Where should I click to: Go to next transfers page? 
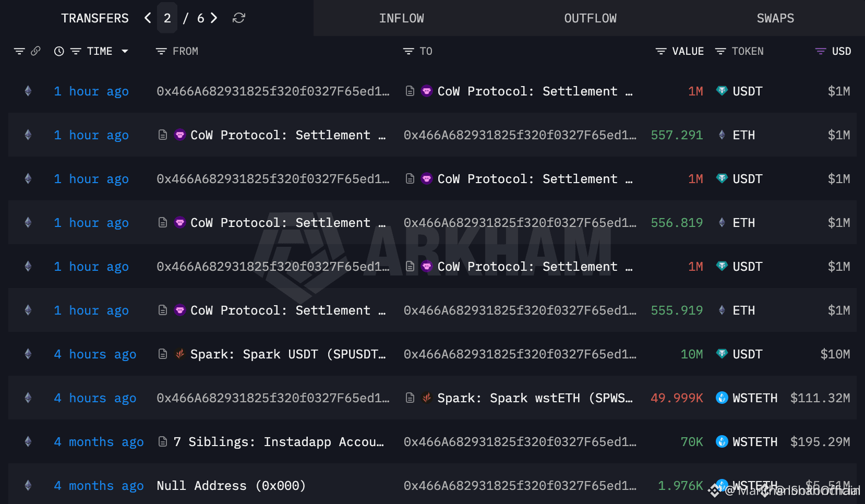[213, 18]
